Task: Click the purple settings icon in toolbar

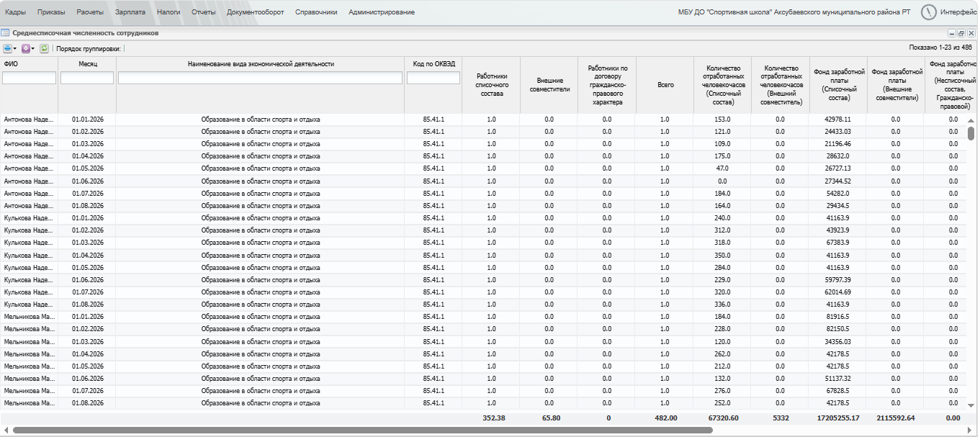Action: point(25,48)
